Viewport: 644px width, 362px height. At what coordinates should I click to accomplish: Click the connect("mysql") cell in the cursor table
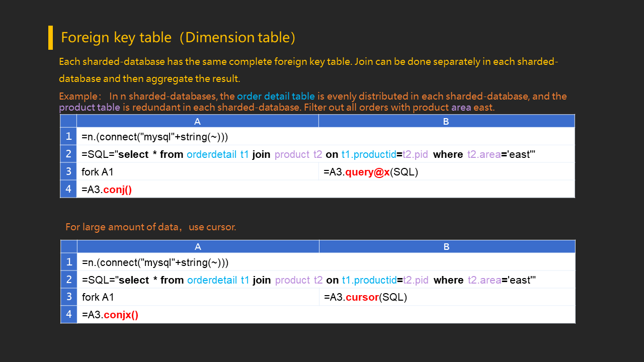pyautogui.click(x=326, y=261)
